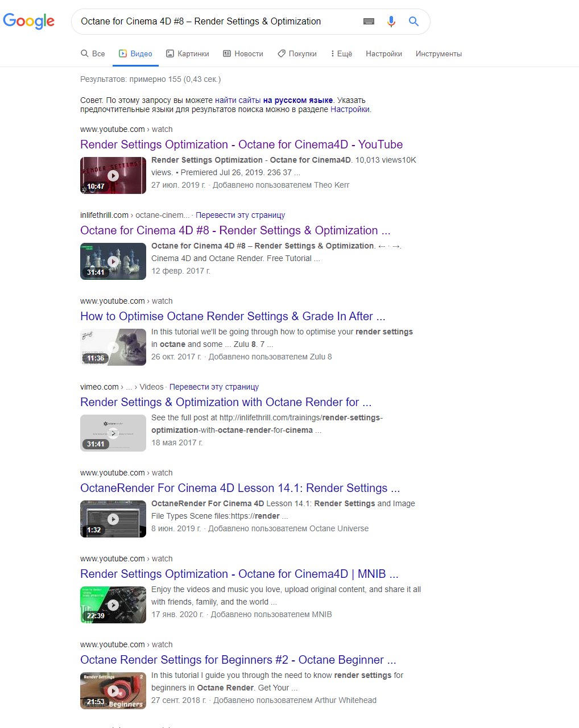Image resolution: width=579 pixels, height=728 pixels.
Task: Click the date '18 мая 2017 г.'
Action: [177, 442]
